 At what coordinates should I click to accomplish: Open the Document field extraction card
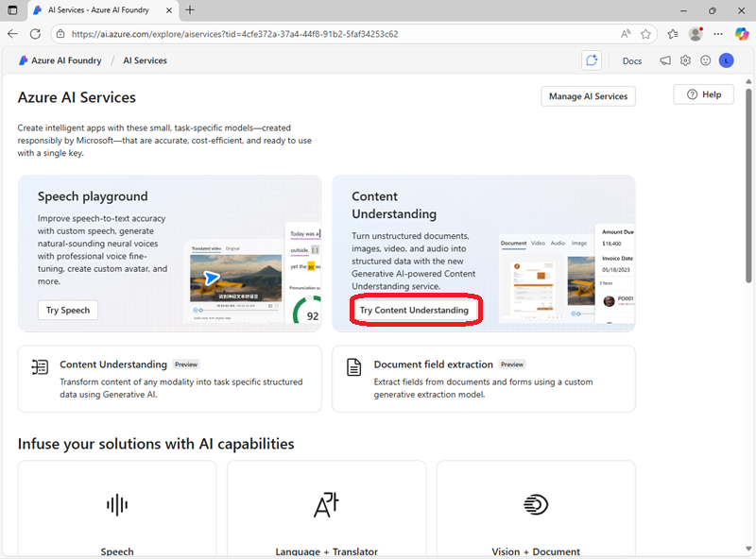pyautogui.click(x=483, y=379)
